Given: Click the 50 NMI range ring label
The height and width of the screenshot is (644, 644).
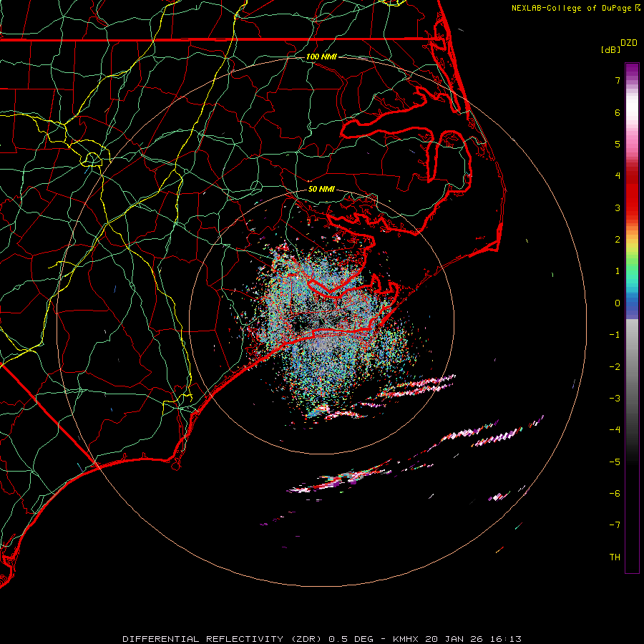Looking at the screenshot, I should coord(321,189).
